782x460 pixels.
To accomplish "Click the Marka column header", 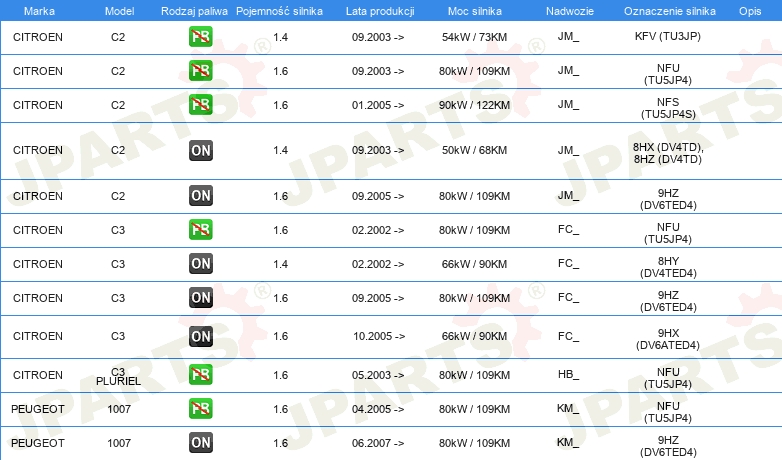I will point(39,11).
